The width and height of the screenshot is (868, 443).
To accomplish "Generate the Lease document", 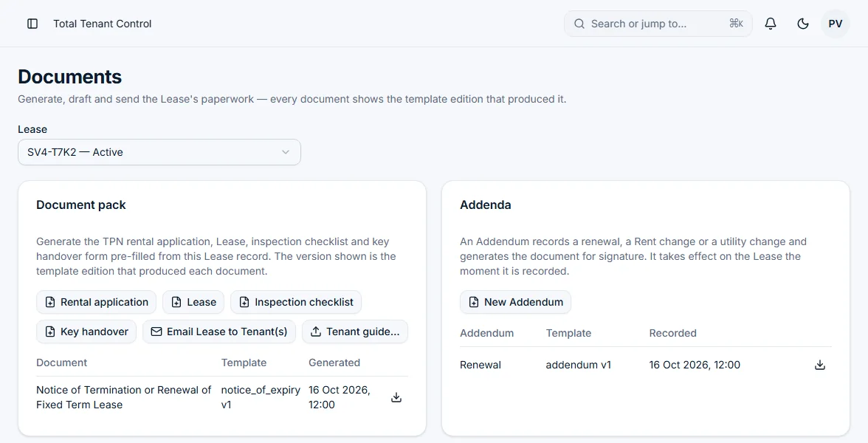I will point(193,303).
